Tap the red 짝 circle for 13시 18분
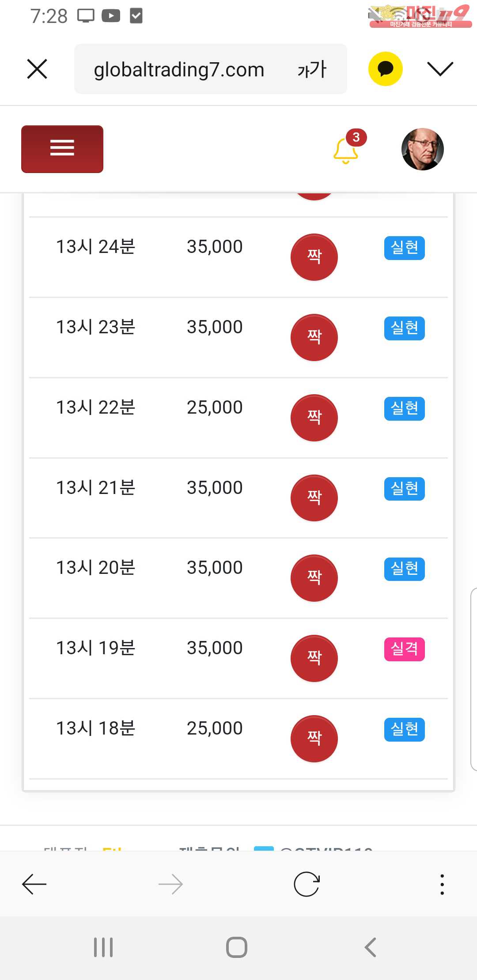The image size is (477, 980). (314, 739)
